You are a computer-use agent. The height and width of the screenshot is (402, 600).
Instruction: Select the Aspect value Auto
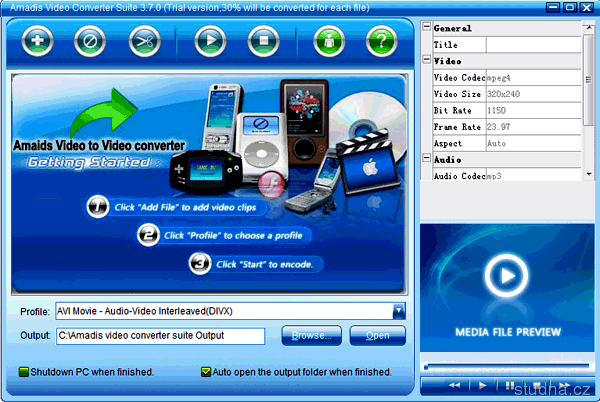coord(534,143)
